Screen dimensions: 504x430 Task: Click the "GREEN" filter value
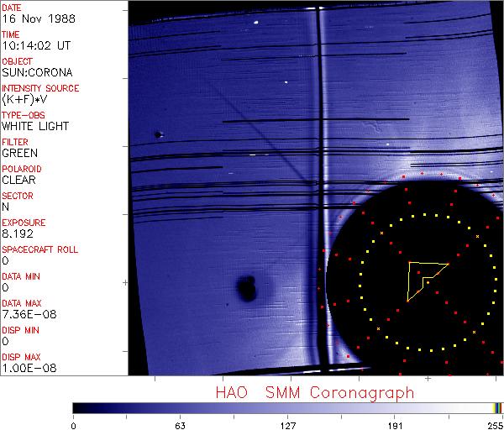(x=19, y=153)
